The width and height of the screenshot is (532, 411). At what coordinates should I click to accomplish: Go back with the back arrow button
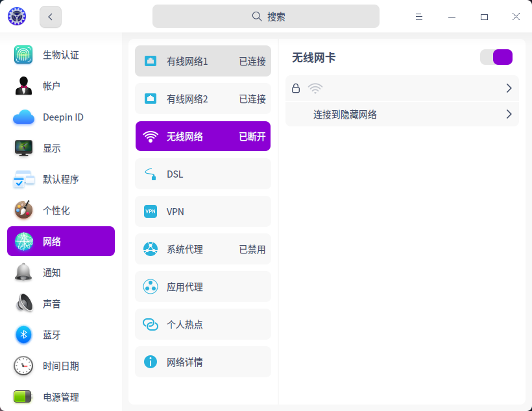(51, 17)
